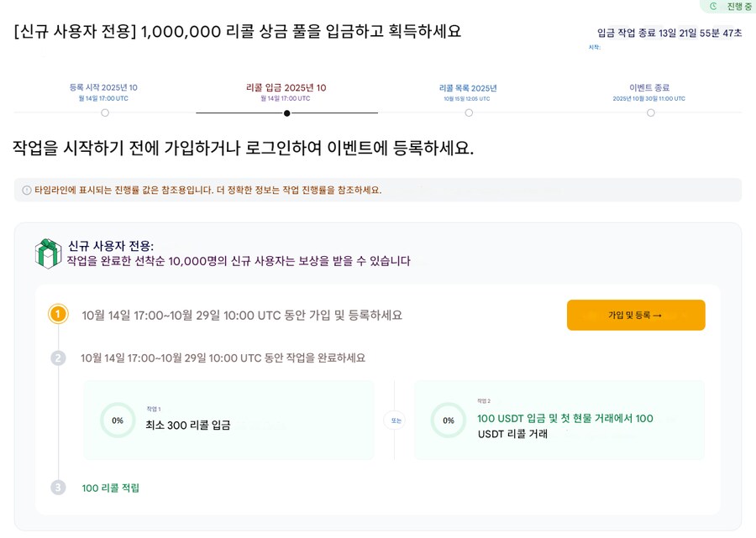Click the gray step 3 numbered circle
The height and width of the screenshot is (538, 756).
(57, 486)
